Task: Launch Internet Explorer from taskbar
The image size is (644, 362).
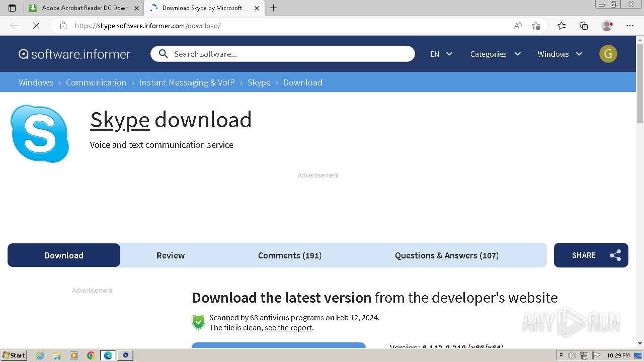Action: (40, 355)
